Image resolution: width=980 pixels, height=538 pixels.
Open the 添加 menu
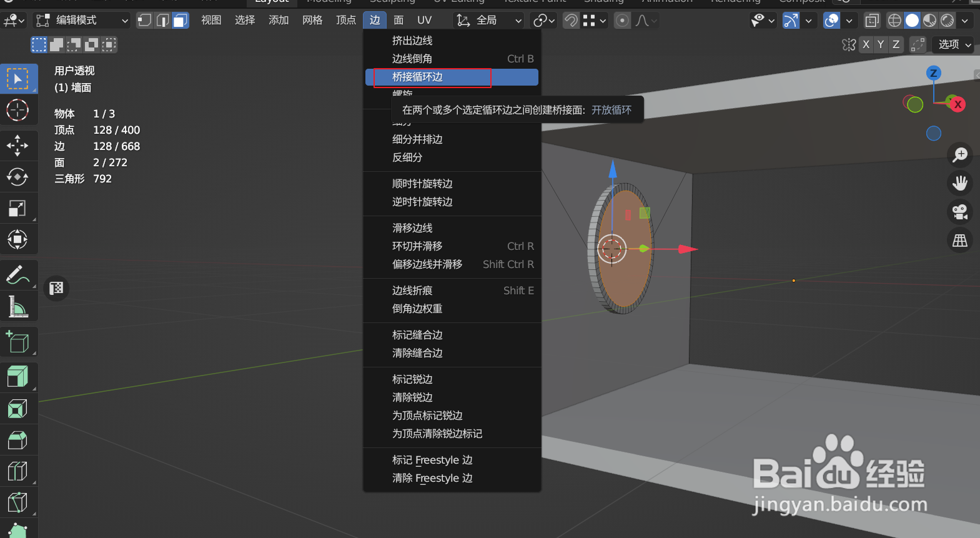coord(279,21)
